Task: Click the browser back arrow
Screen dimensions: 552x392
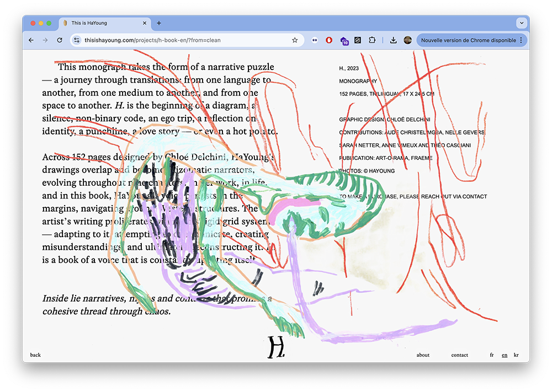Action: click(31, 40)
